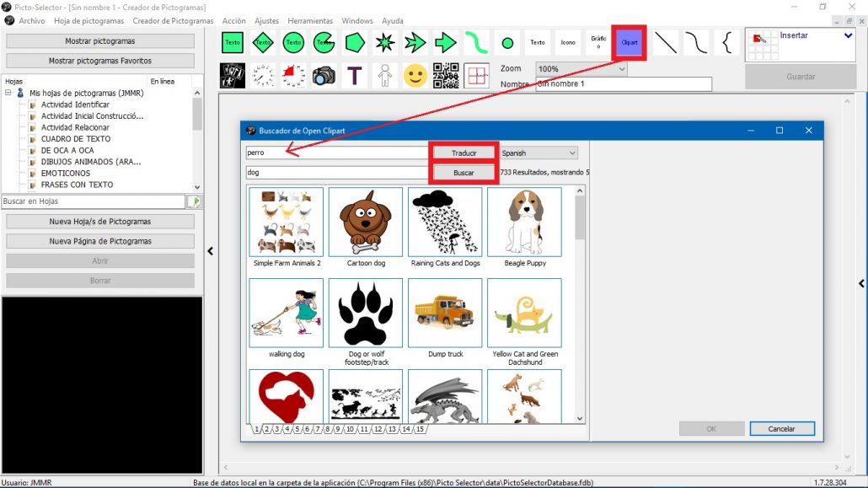
Task: Select the camera capture tool
Action: click(x=324, y=75)
